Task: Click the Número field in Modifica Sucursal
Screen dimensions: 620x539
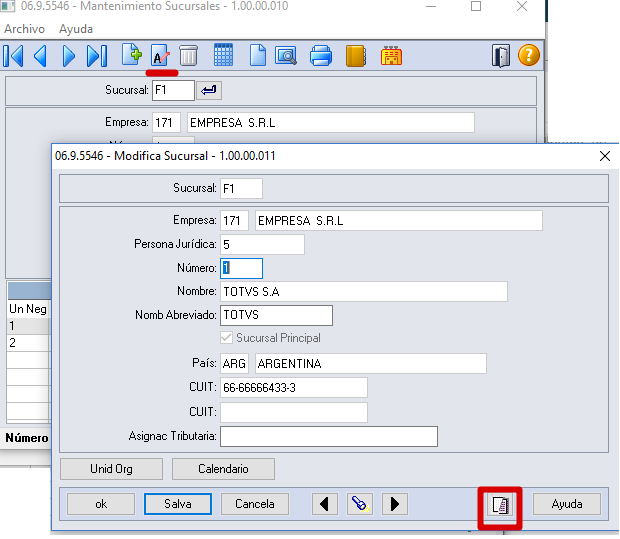Action: tap(241, 268)
